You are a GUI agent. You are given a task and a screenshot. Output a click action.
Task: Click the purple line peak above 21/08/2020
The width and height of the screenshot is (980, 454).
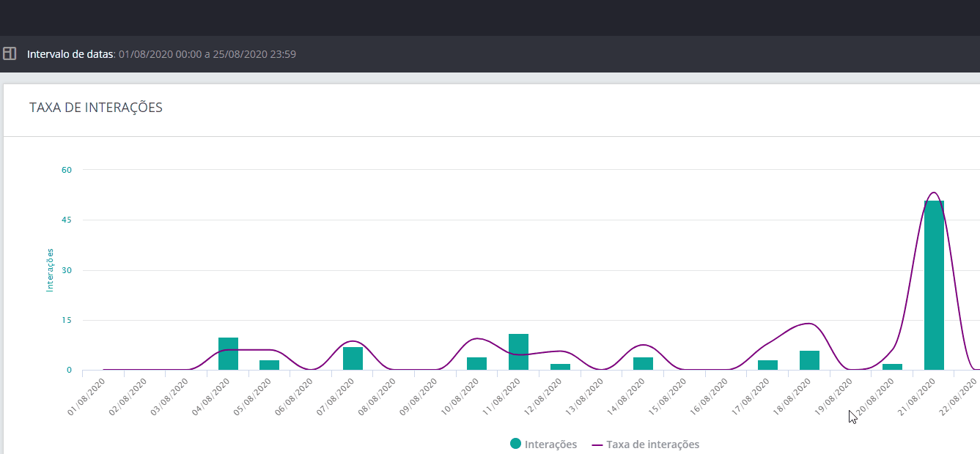(x=933, y=193)
